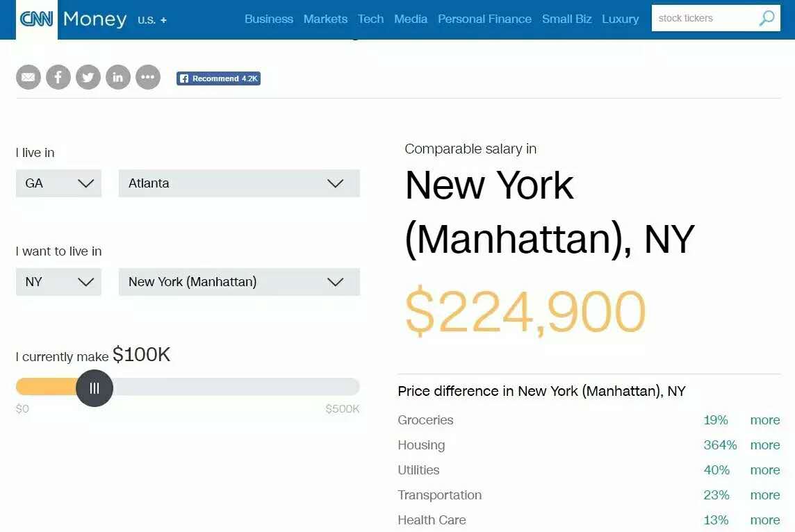
Task: Share article via Facebook icon
Action: [58, 77]
